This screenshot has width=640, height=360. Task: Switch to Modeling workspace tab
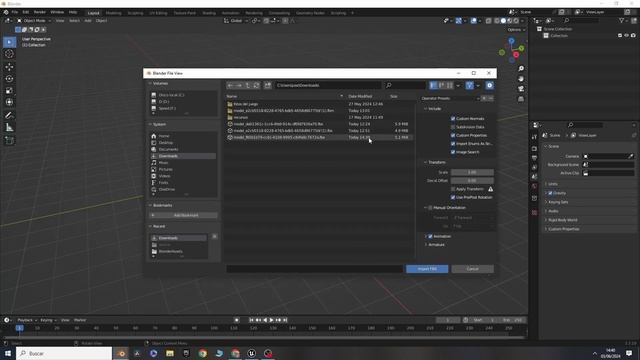[113, 13]
